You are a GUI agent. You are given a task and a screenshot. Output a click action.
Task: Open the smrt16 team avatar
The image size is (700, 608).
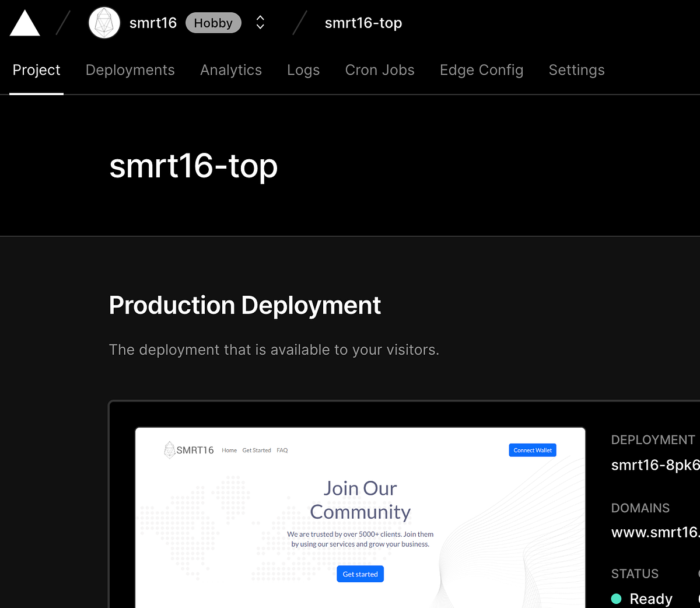(104, 22)
